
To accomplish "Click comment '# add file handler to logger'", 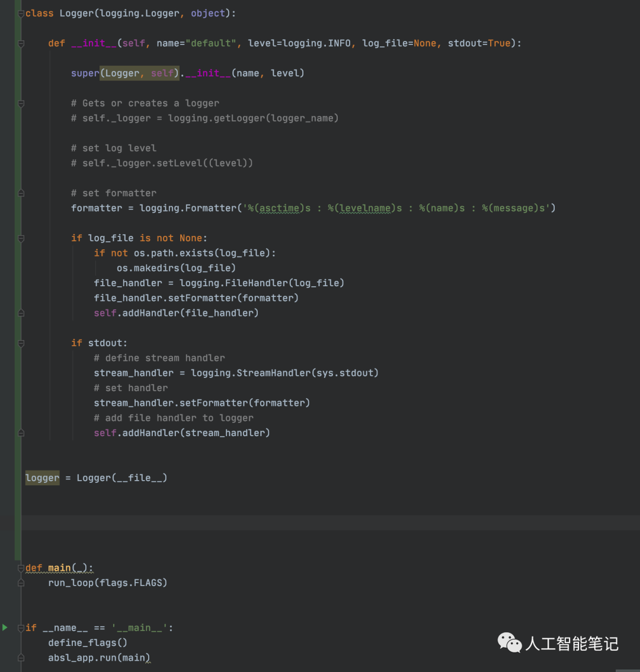I will 174,418.
